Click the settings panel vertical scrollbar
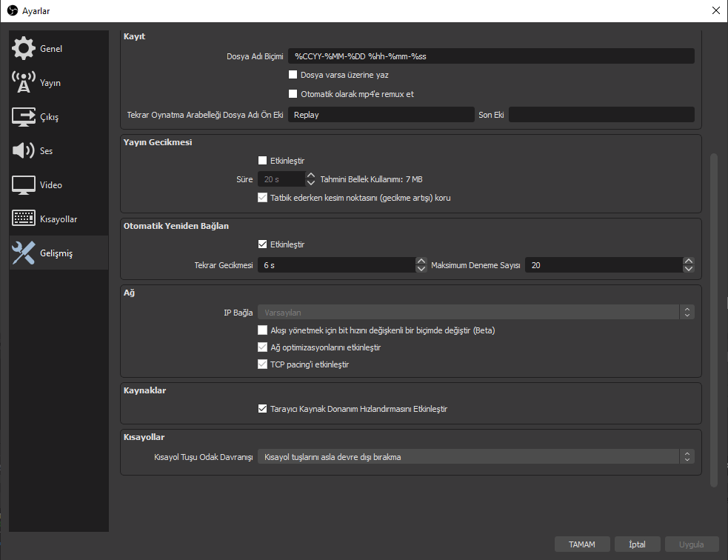Screen dimensions: 728x560 (x=714, y=319)
